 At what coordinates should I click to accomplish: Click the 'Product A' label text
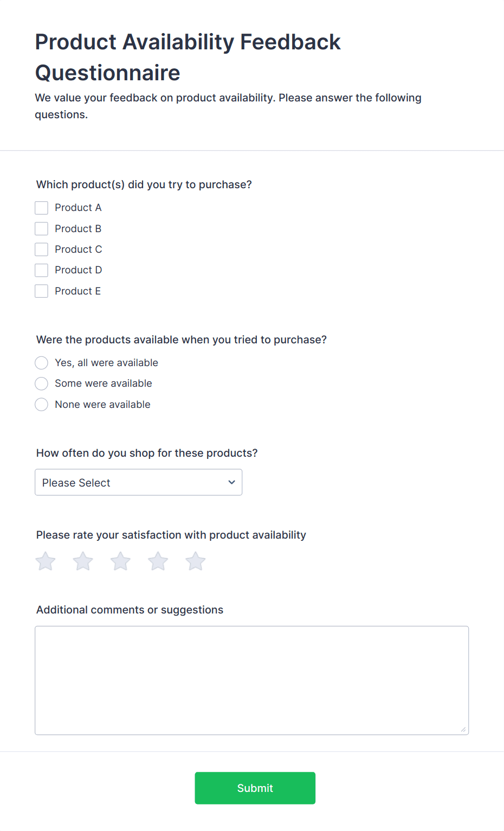click(78, 208)
